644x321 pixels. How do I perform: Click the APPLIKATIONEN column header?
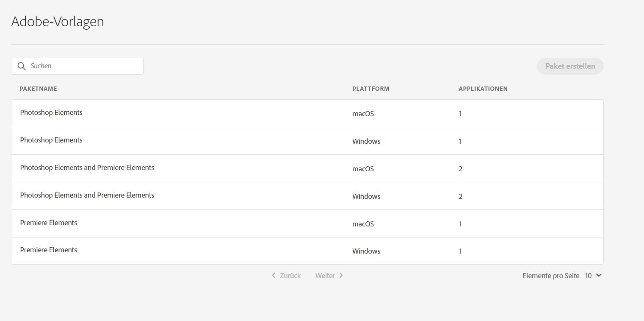click(x=483, y=89)
